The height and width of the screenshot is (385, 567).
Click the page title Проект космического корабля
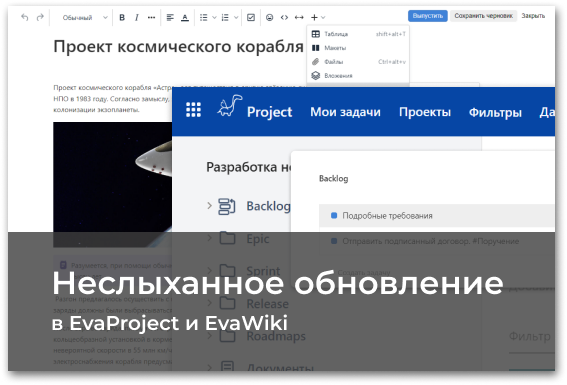click(178, 46)
